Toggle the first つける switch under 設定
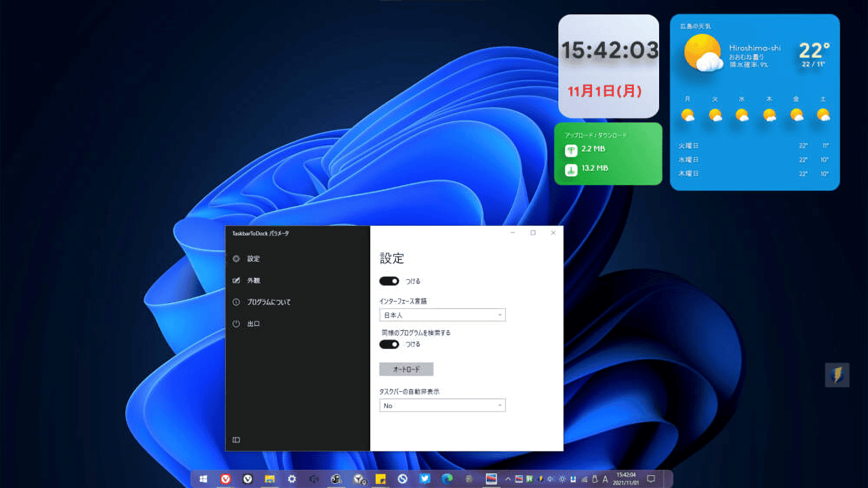The height and width of the screenshot is (488, 868). (x=389, y=281)
